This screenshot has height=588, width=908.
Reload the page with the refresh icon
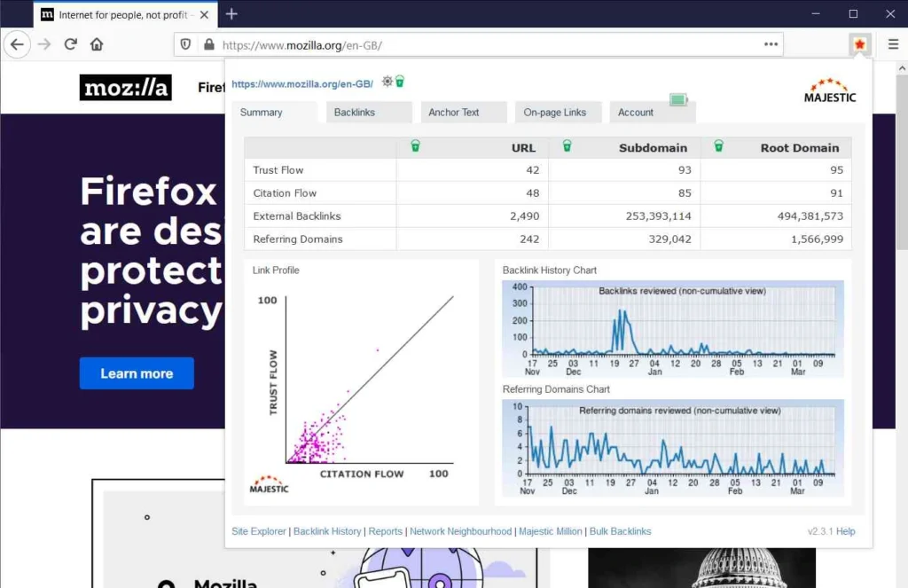pos(71,44)
